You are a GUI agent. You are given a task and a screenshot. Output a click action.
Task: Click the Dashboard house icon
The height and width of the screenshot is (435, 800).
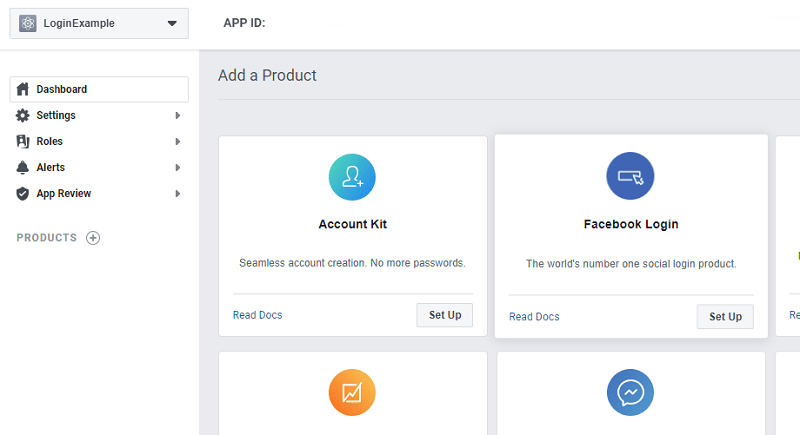click(22, 89)
